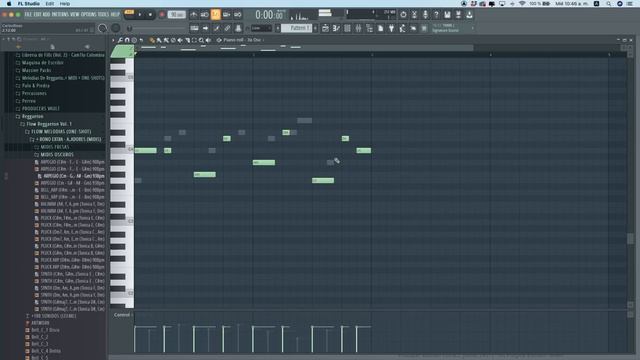
Task: Click the piano roll vertical scrollbar handle
Action: tap(631, 238)
